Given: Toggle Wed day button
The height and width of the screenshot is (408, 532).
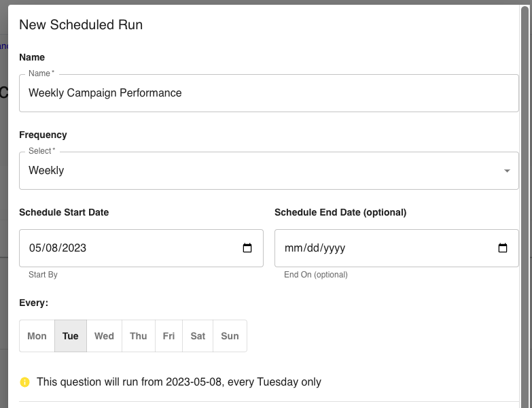Looking at the screenshot, I should coord(104,336).
